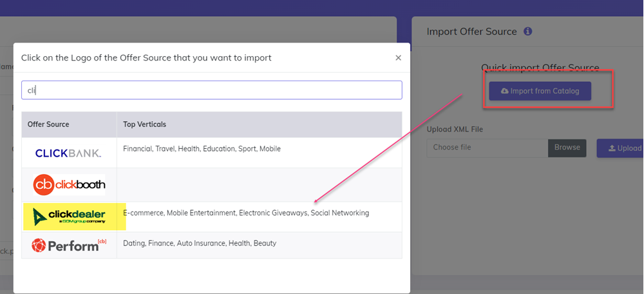Click the 'Import Offer Source' panel heading
644x294 pixels.
[x=471, y=32]
